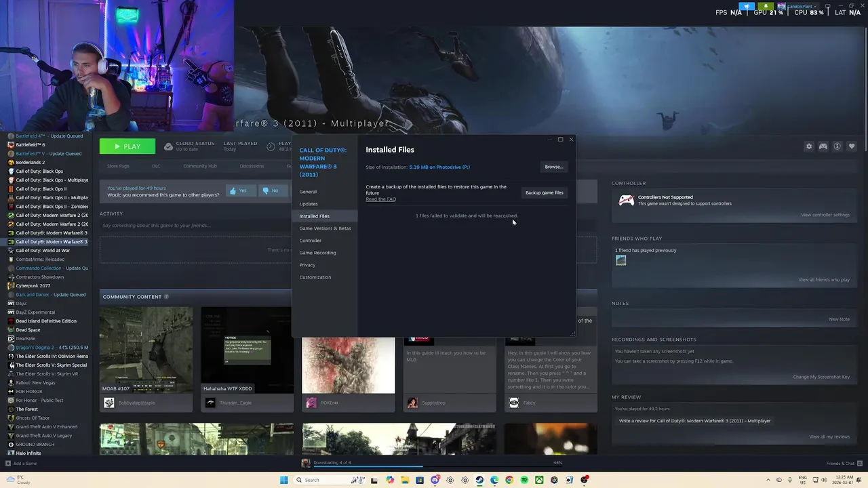This screenshot has width=868, height=488.
Task: Open the Discussions tab
Action: pyautogui.click(x=252, y=166)
